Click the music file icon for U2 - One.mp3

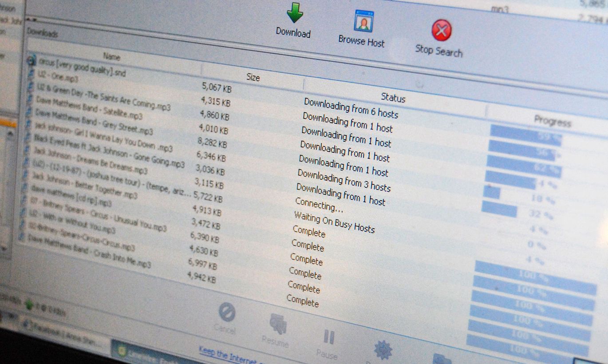pos(31,73)
